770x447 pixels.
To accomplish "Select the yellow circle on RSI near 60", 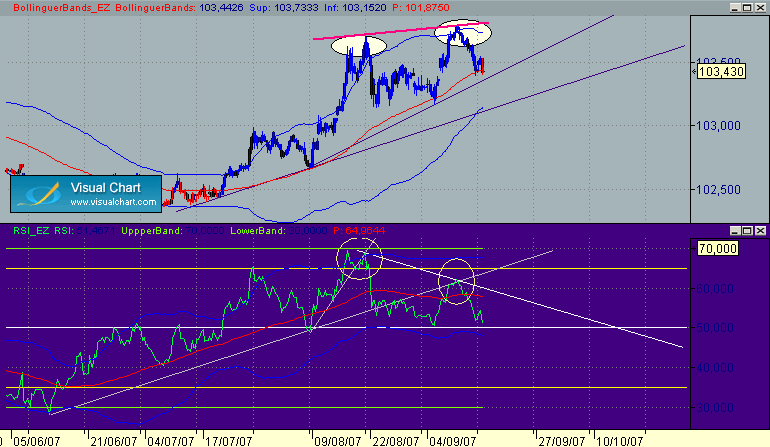I will click(457, 281).
